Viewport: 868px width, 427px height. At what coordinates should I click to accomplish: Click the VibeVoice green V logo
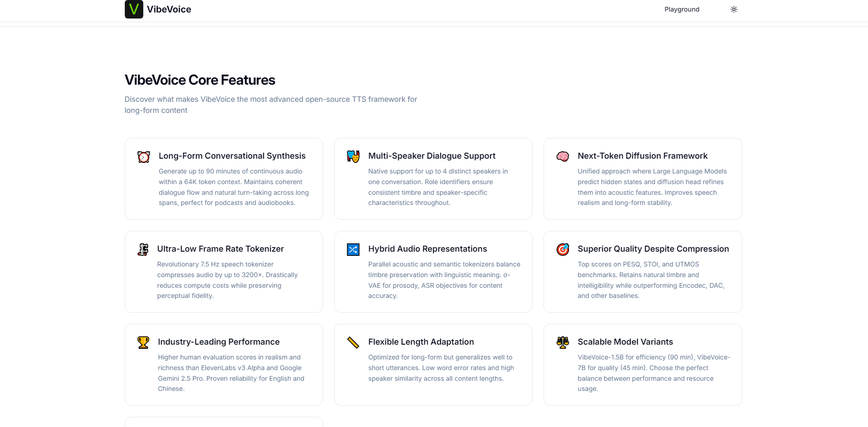pos(134,9)
